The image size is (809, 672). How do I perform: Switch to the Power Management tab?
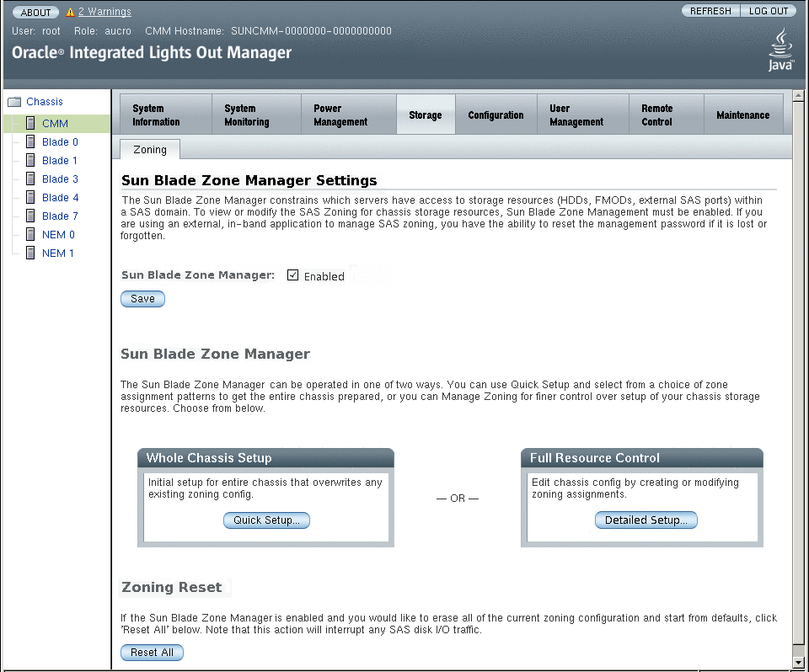(x=349, y=115)
